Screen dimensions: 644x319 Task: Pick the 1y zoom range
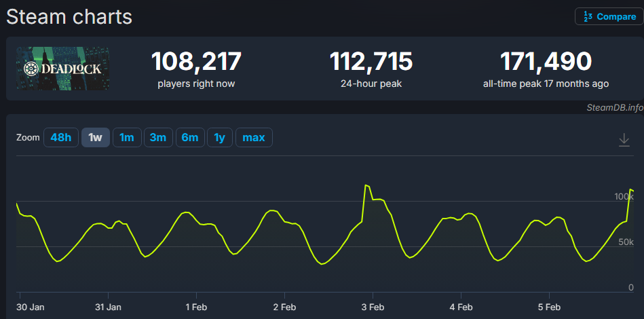click(x=220, y=138)
